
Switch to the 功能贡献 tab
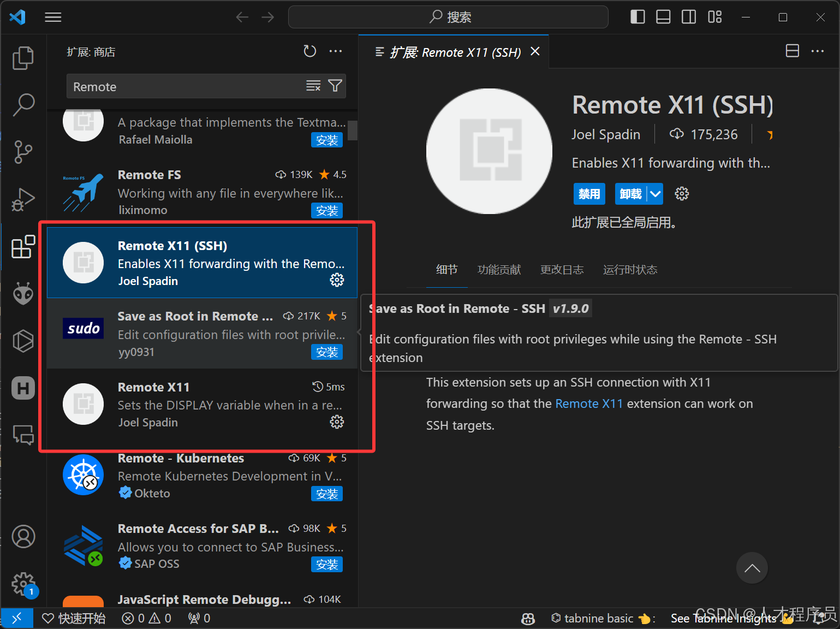499,270
